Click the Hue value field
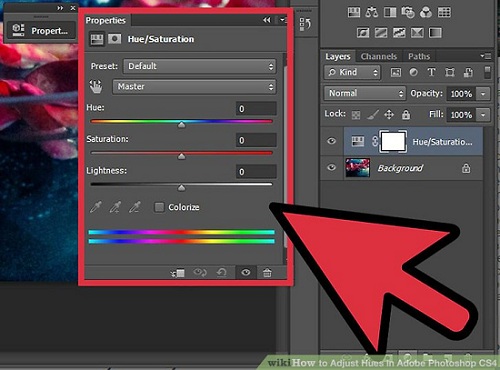This screenshot has height=370, width=500. point(256,109)
